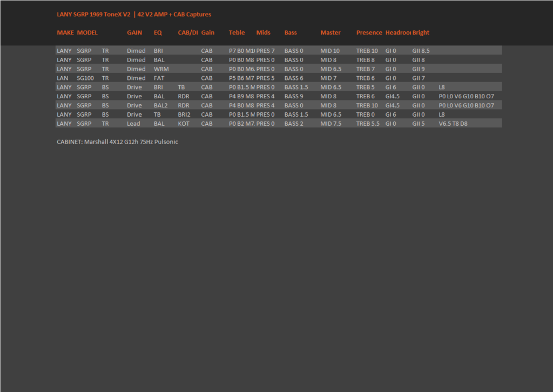The width and height of the screenshot is (553, 392).
Task: Click the 'WRM' EQ cell
Action: click(161, 69)
